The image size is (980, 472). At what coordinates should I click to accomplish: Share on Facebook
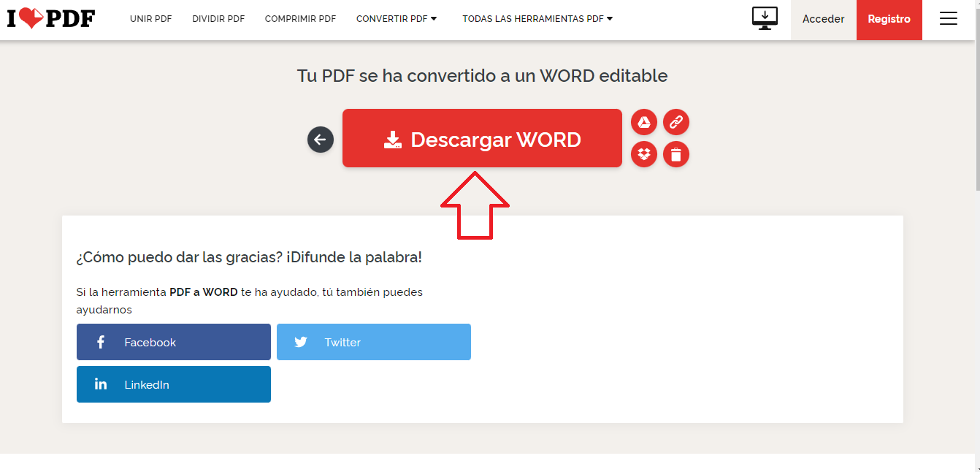tap(174, 342)
